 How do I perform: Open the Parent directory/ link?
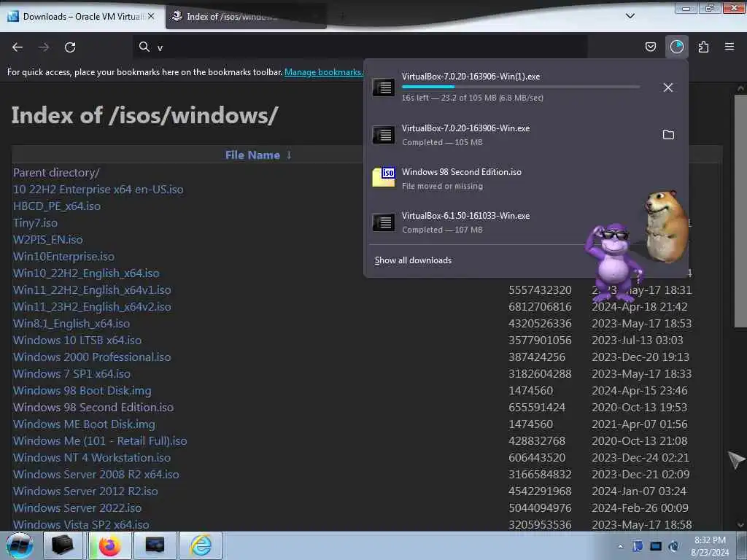(56, 172)
